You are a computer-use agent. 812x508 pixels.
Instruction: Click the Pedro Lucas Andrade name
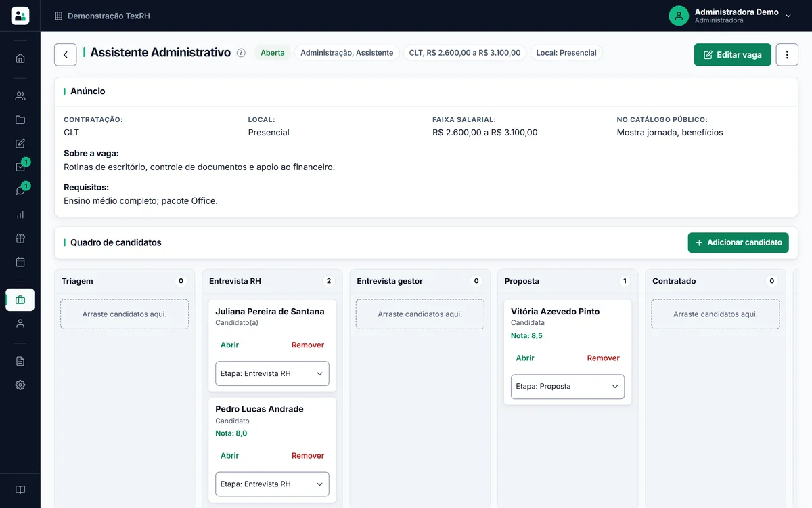coord(259,409)
